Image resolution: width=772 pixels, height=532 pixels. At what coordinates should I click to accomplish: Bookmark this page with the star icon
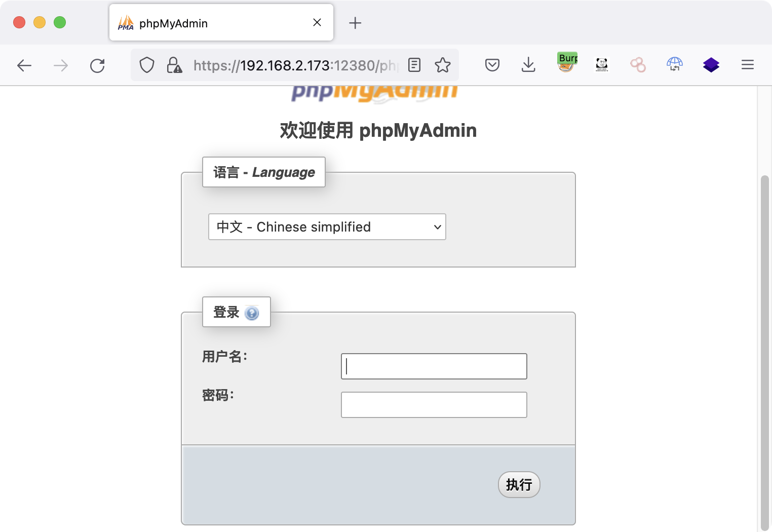[x=442, y=65]
